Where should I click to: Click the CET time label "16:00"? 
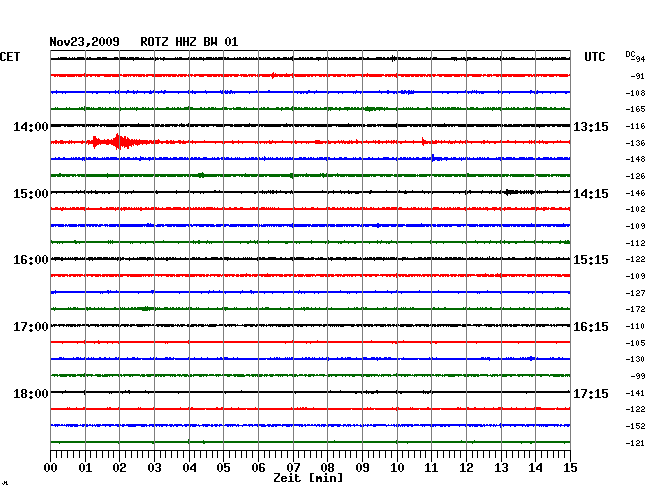pos(31,260)
